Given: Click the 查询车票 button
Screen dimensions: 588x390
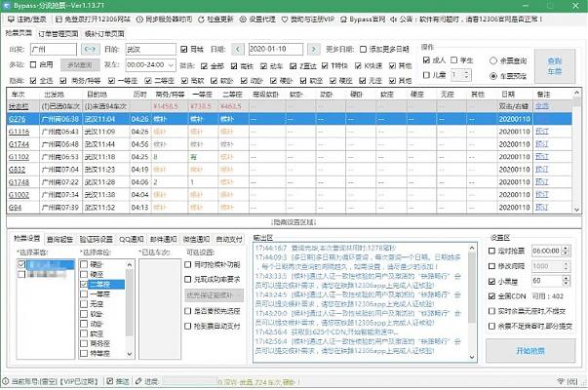Looking at the screenshot, I should pyautogui.click(x=554, y=66).
